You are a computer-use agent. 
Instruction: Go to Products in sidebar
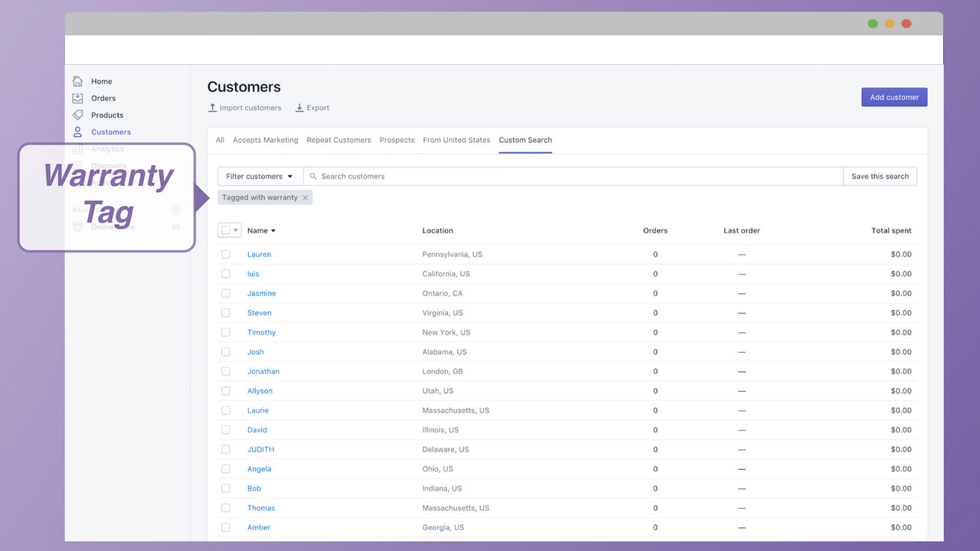tap(107, 115)
